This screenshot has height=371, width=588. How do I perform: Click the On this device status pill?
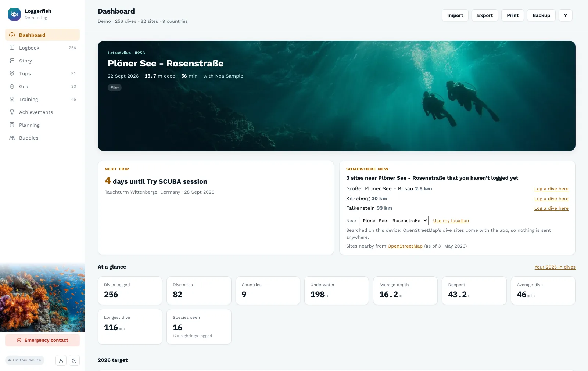25,360
